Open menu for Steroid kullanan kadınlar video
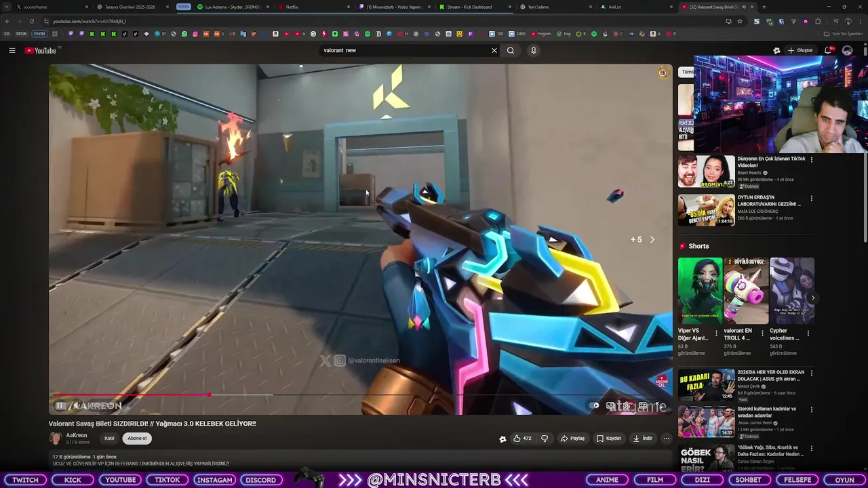Image resolution: width=868 pixels, height=488 pixels. [811, 410]
